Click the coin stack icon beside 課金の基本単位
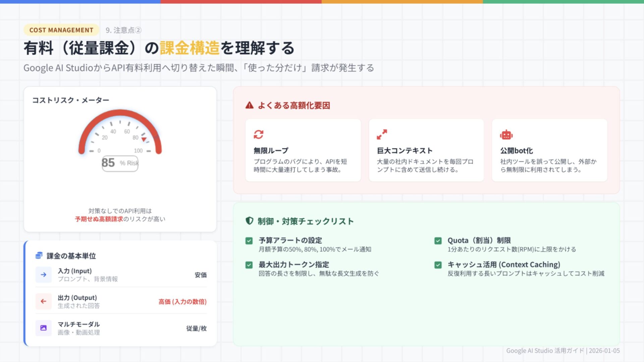 tap(39, 256)
